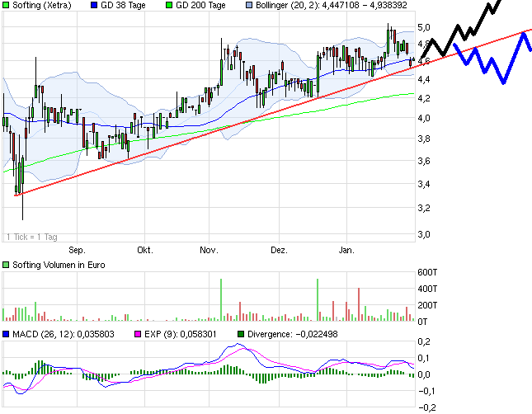Click the 3,2 price axis label
This screenshot has width=532, height=414.
(424, 208)
